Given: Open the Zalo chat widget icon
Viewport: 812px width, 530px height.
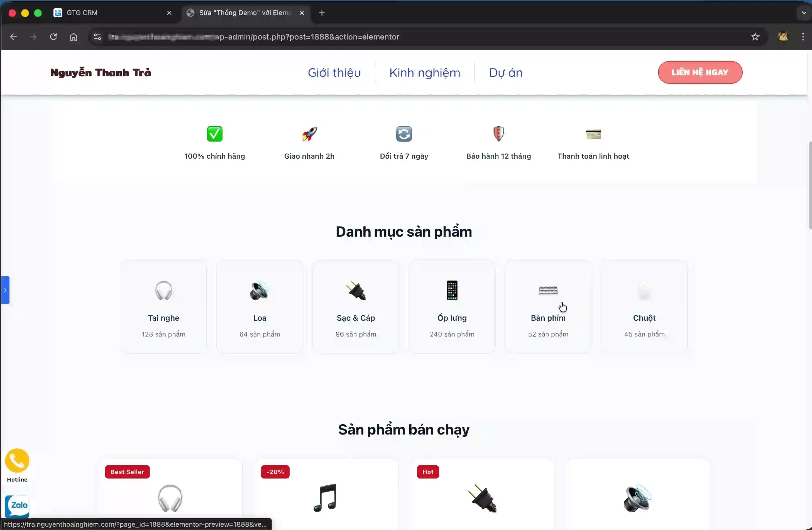Looking at the screenshot, I should pos(17,506).
